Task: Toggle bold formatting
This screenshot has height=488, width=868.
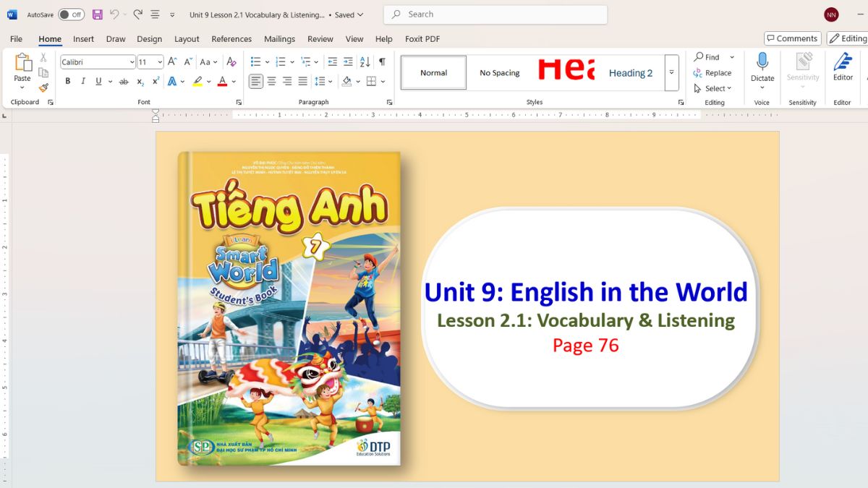Action: (68, 81)
